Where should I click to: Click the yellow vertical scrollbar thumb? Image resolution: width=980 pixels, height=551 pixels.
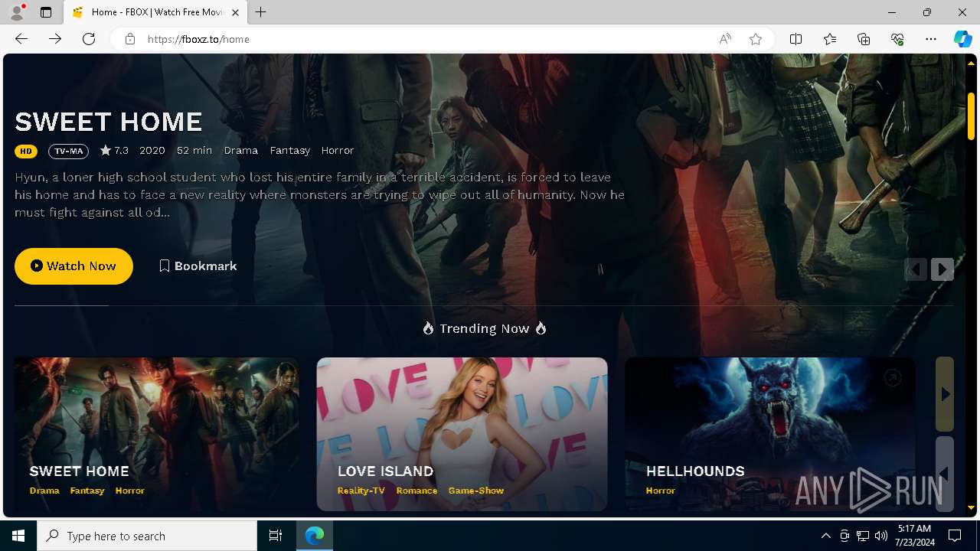point(971,115)
